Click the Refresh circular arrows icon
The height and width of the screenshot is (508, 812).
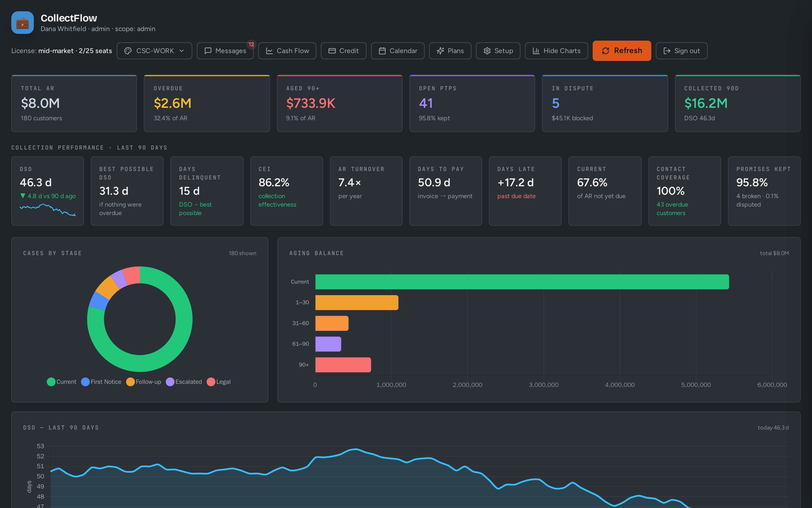[x=605, y=51]
